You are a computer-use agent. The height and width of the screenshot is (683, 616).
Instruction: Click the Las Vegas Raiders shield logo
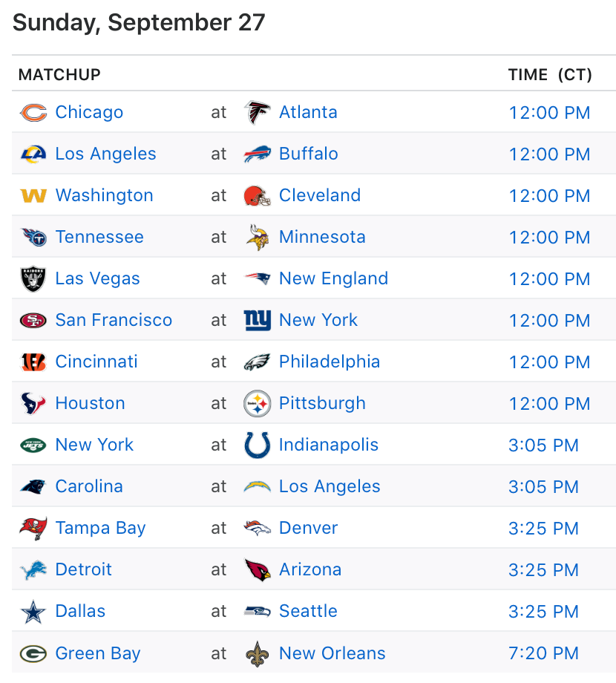tap(33, 279)
